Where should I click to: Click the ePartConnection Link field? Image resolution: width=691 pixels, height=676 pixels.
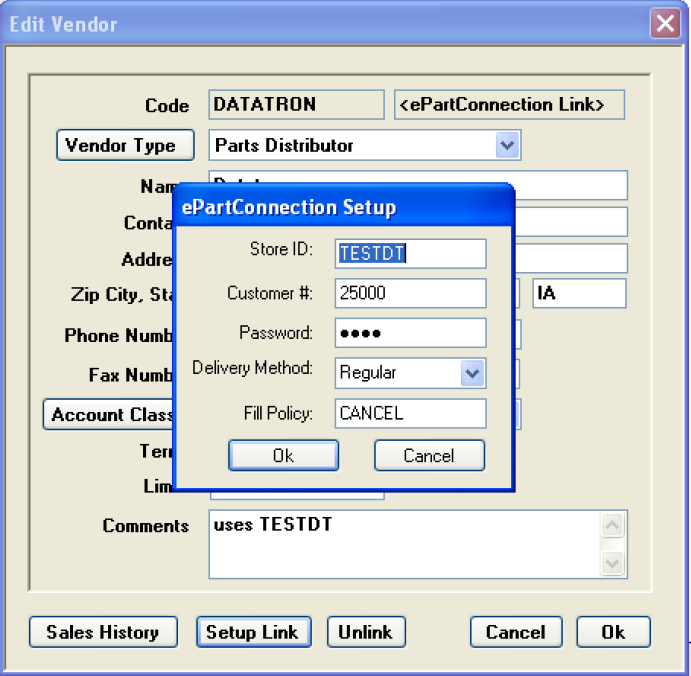pos(509,105)
